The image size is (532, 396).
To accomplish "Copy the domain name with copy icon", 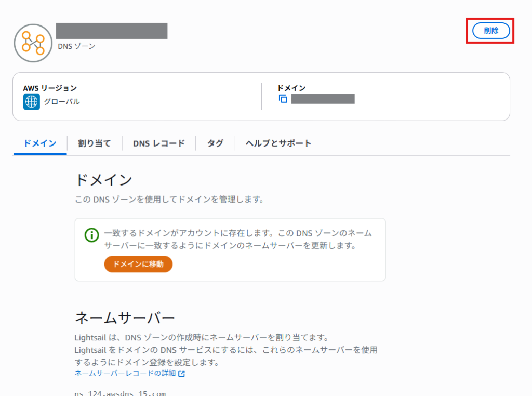I will [x=283, y=99].
